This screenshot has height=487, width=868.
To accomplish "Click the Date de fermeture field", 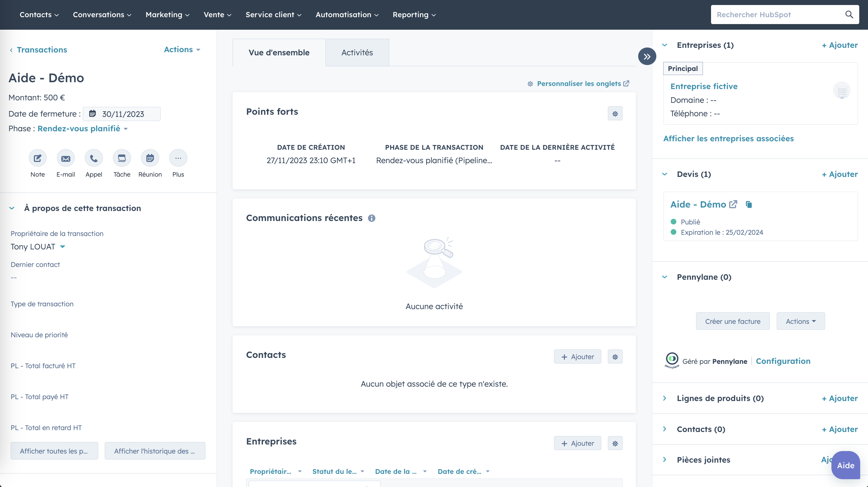I will click(122, 114).
